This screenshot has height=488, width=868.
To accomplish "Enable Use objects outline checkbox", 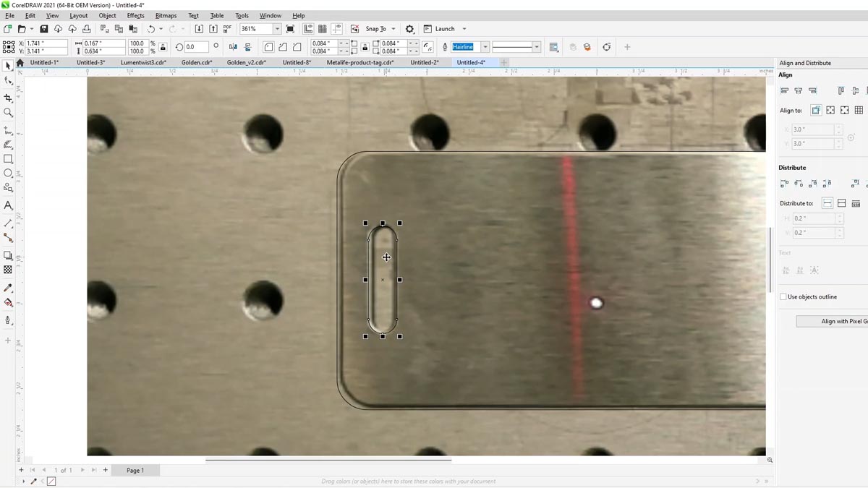I will click(x=783, y=297).
